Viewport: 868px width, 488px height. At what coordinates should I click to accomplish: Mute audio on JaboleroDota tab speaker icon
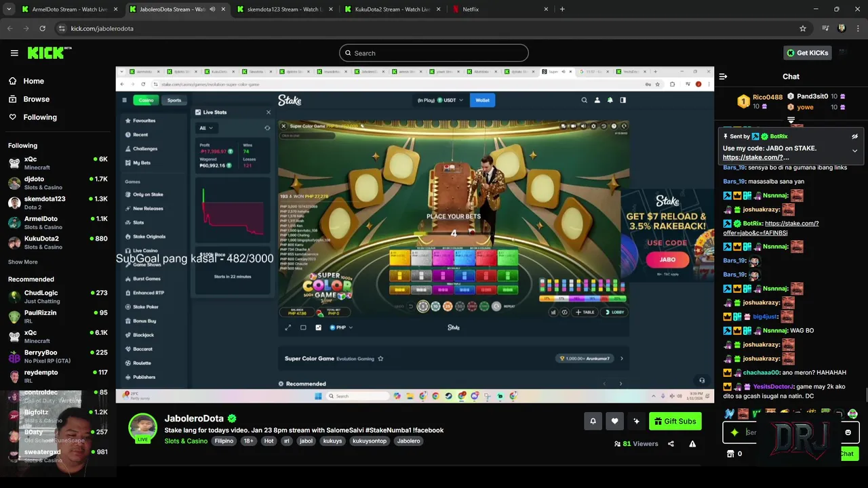[212, 9]
